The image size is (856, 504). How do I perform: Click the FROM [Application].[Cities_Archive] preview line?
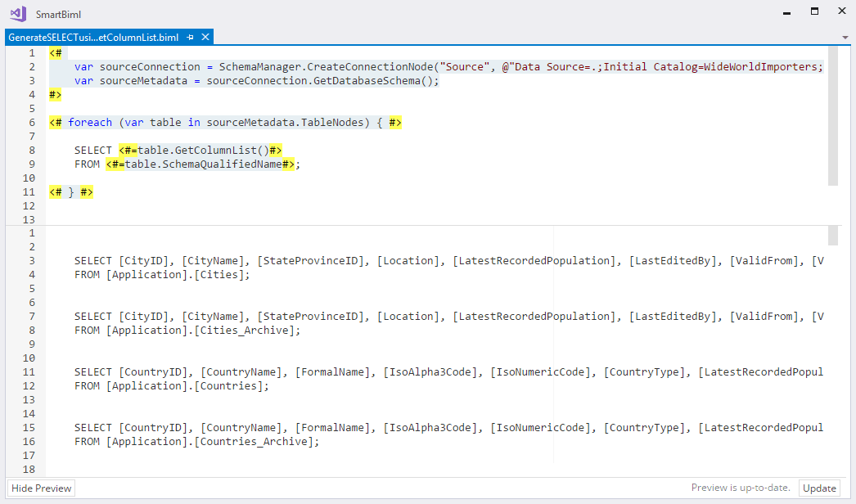pos(187,331)
